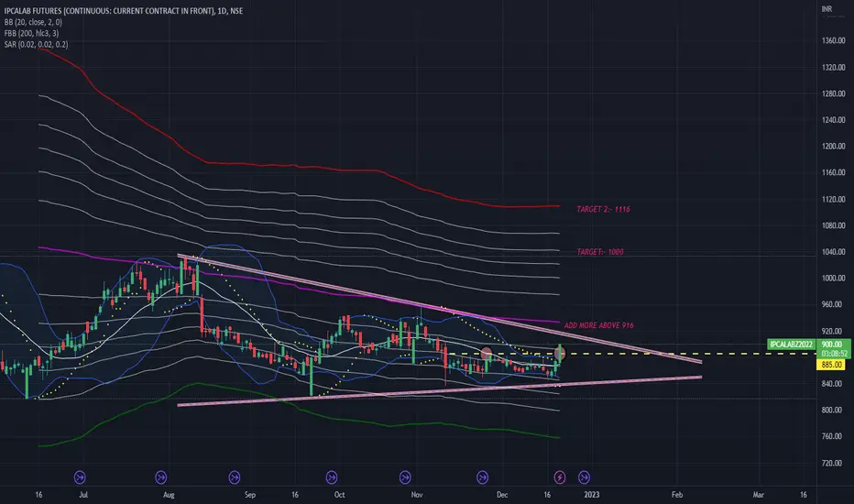
Task: Click the 2023 label on time axis
Action: pos(592,495)
